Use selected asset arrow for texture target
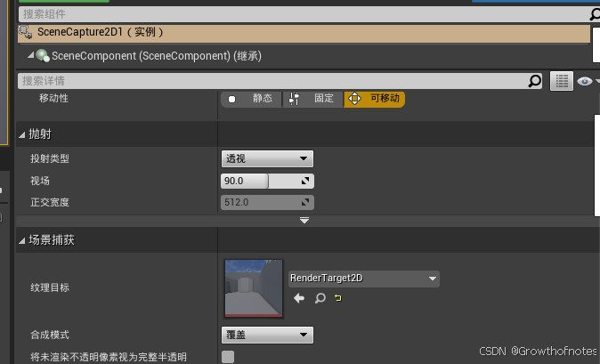The height and width of the screenshot is (364, 600). click(299, 298)
